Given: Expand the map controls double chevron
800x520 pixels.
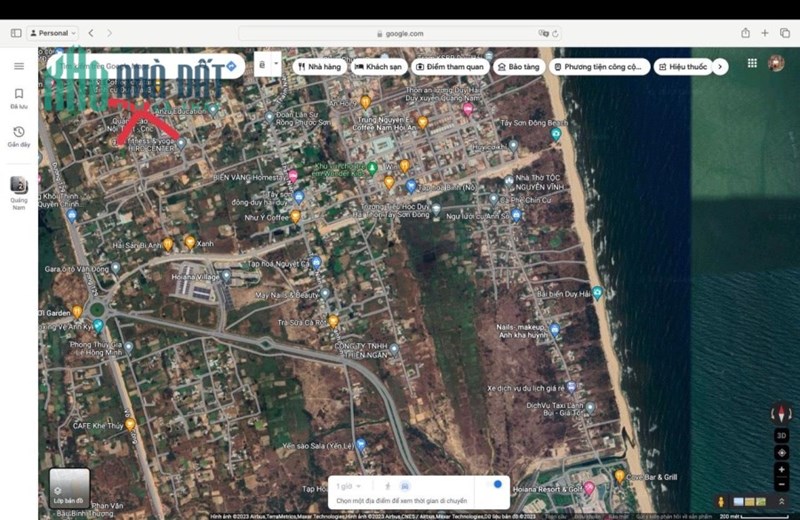Looking at the screenshot, I should 781,502.
